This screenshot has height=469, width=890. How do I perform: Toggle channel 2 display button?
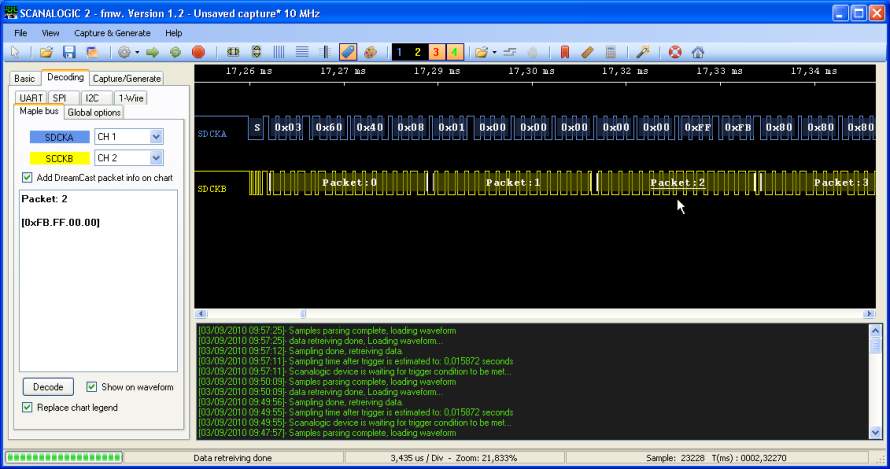point(418,52)
